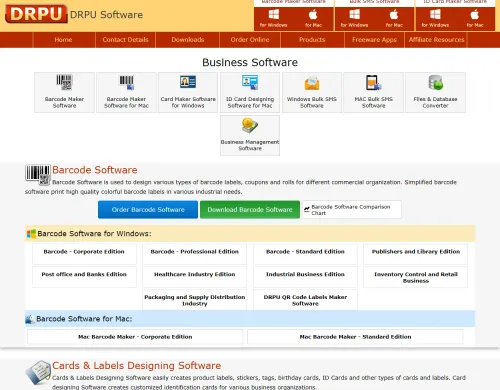This screenshot has height=390, width=500.
Task: Open the Card Maker Software for Windows tile
Action: point(188,92)
